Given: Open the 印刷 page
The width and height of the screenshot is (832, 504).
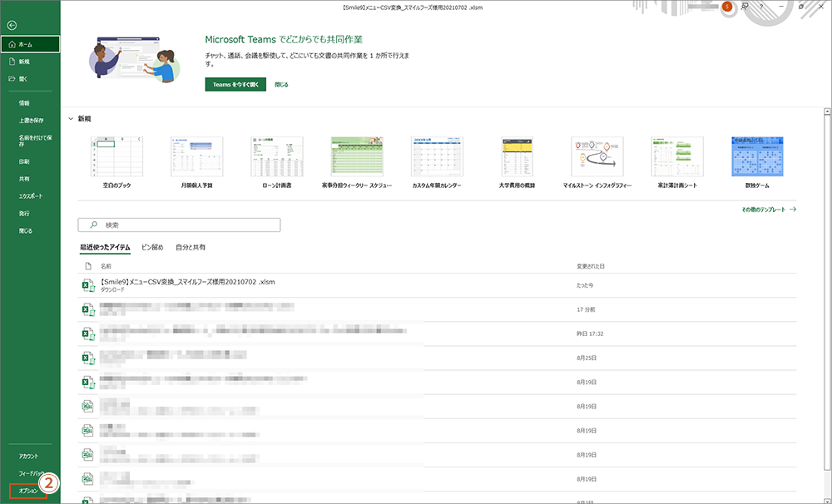Looking at the screenshot, I should coord(24,161).
